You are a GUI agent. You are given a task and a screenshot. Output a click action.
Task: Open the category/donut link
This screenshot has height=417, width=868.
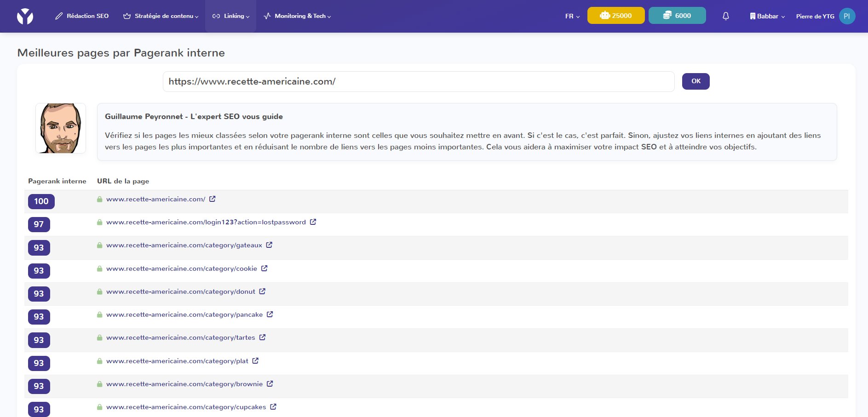tap(180, 291)
